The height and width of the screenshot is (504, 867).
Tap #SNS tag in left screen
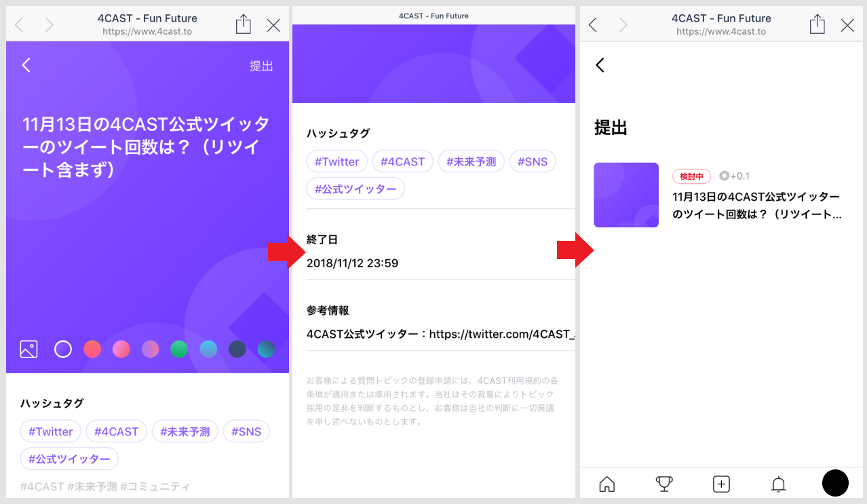246,431
